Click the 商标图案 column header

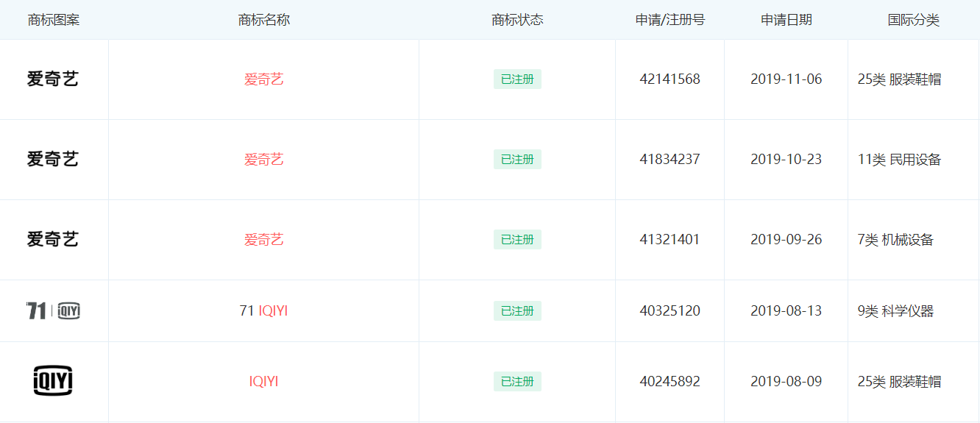click(x=54, y=20)
